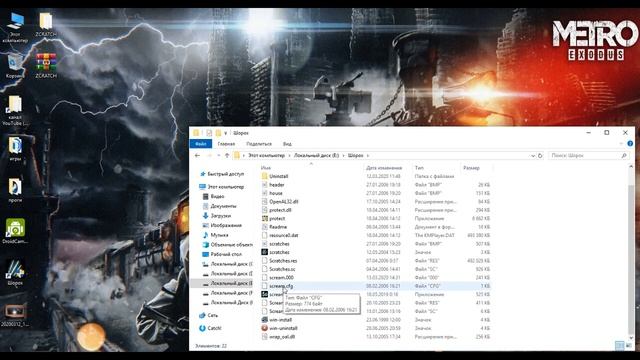
Task: Open Видео in navigation pane
Action: [x=213, y=196]
